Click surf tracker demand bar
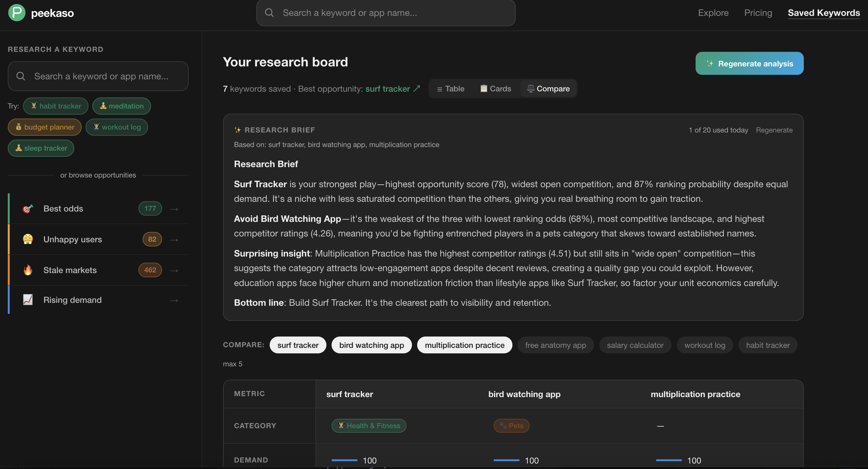The height and width of the screenshot is (469, 868). coord(344,460)
